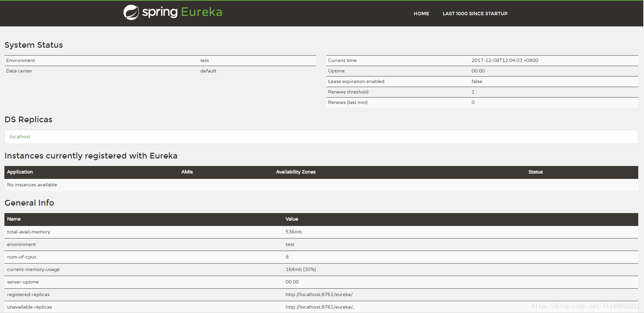Open the HOME menu item
644x313 pixels.
tap(421, 14)
